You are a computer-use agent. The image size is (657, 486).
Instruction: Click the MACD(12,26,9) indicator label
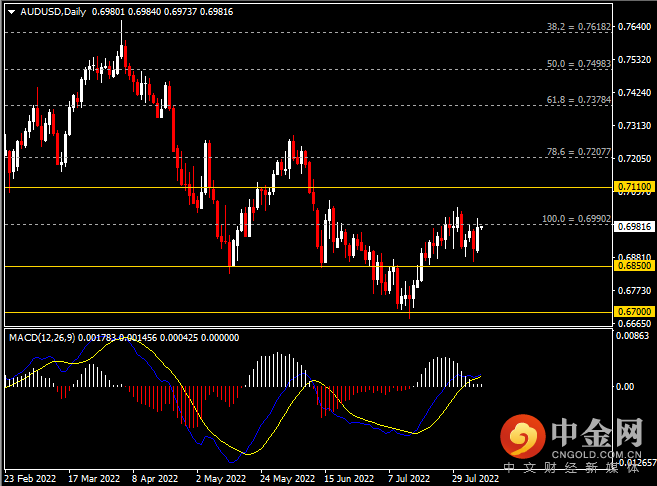(x=42, y=338)
